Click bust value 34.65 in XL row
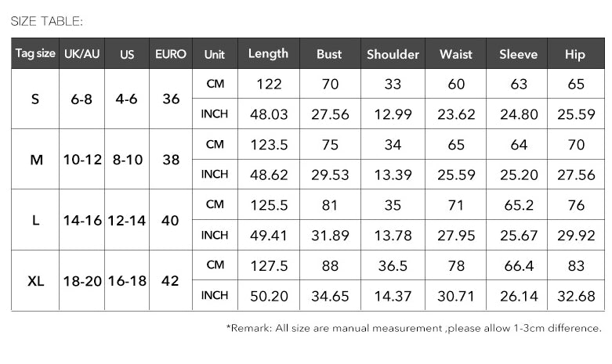 coord(330,296)
